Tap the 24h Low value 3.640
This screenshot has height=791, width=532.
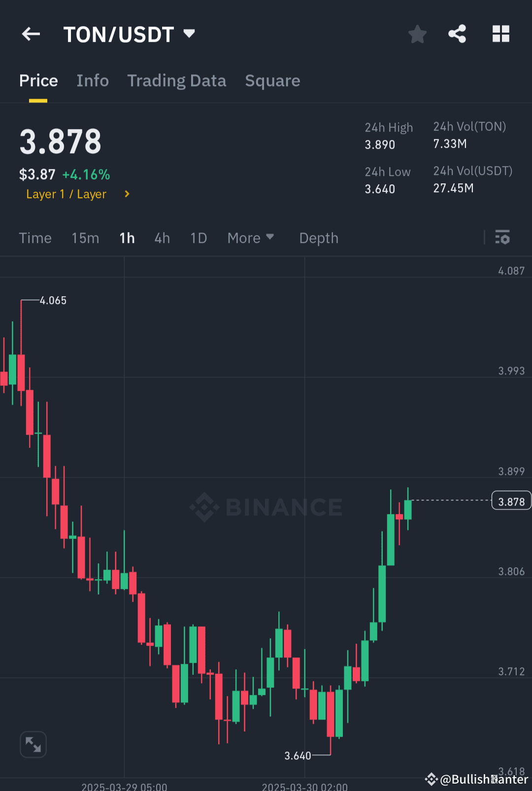[x=379, y=189]
